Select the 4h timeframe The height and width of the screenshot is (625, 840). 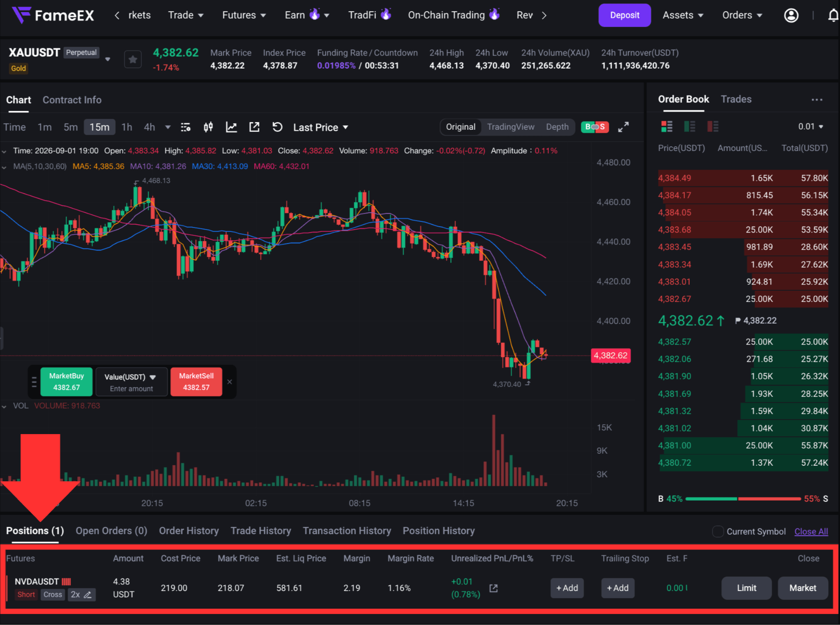[149, 127]
